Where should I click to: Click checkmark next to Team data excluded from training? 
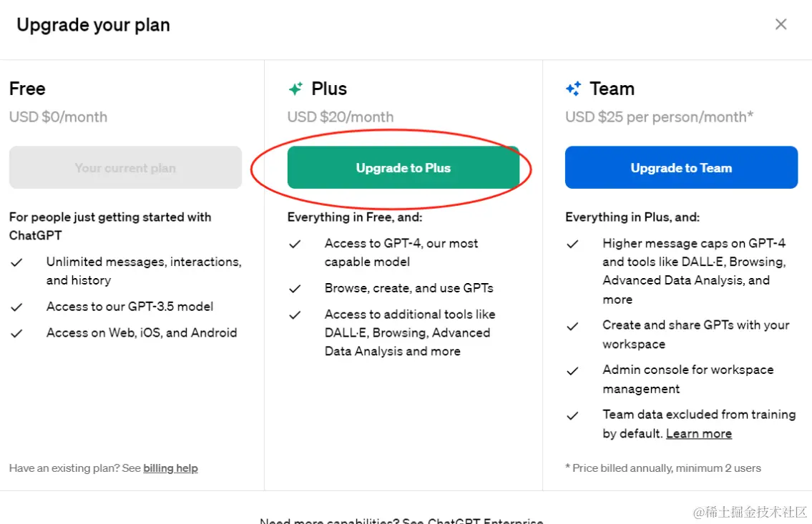coord(572,415)
